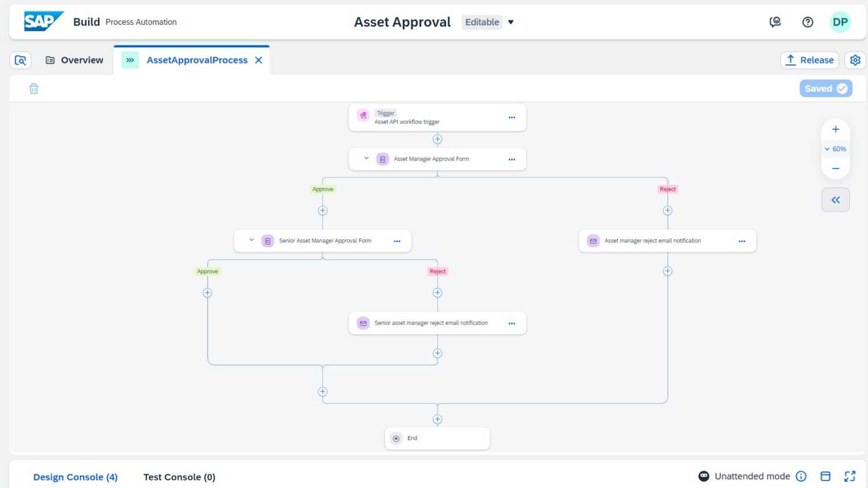Toggle console panel layout icon
868x488 pixels.
(x=825, y=476)
